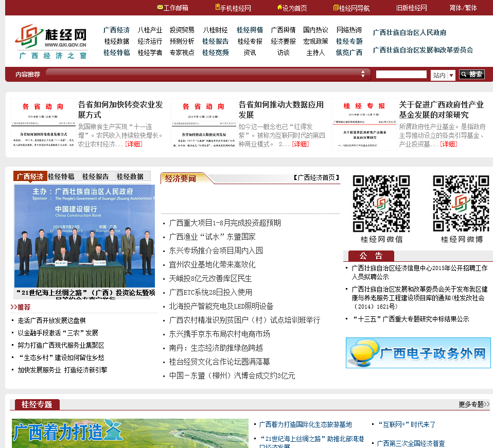Screen dimensions: 493x448
Task: Open 桂台经贸文化合作论坛圆满落幕
Action: (219, 362)
